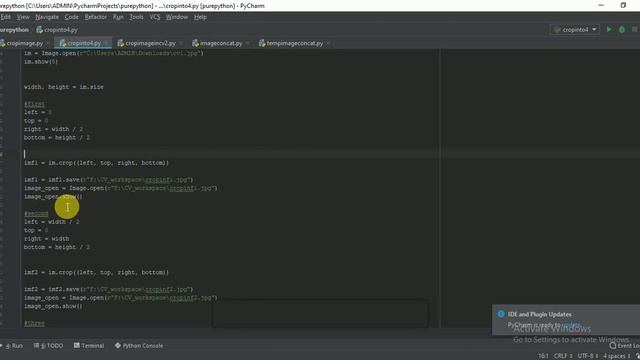Minimize the PyCharm window
The image size is (640, 360).
click(601, 5)
